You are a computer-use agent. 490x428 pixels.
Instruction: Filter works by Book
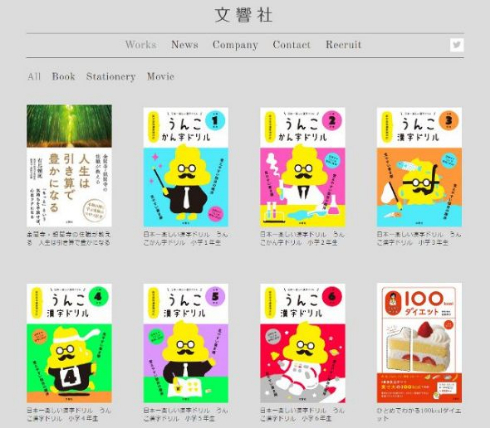63,76
